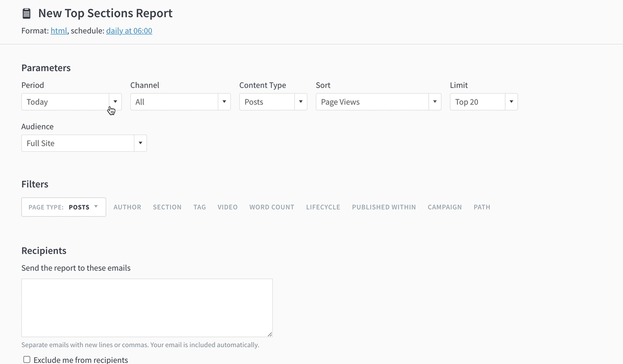
Task: Click the recipients email text area
Action: (x=147, y=308)
